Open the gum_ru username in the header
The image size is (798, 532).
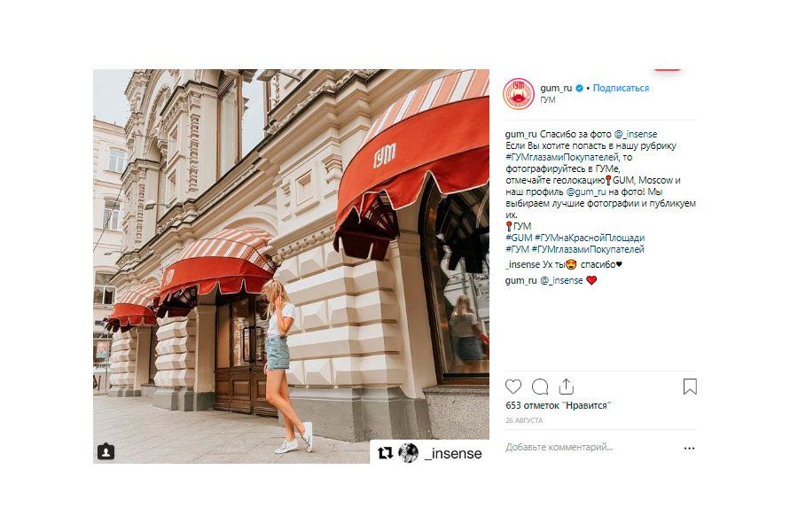(x=556, y=88)
